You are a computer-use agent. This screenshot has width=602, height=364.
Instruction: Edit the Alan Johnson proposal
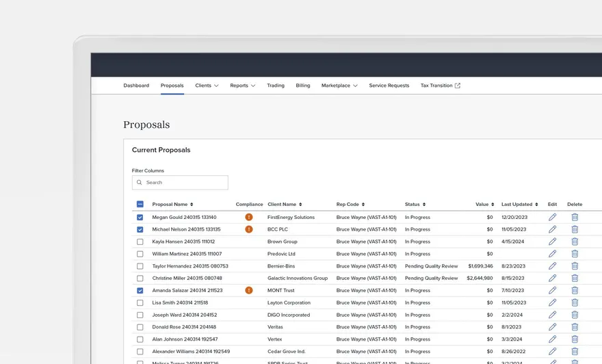pos(552,339)
